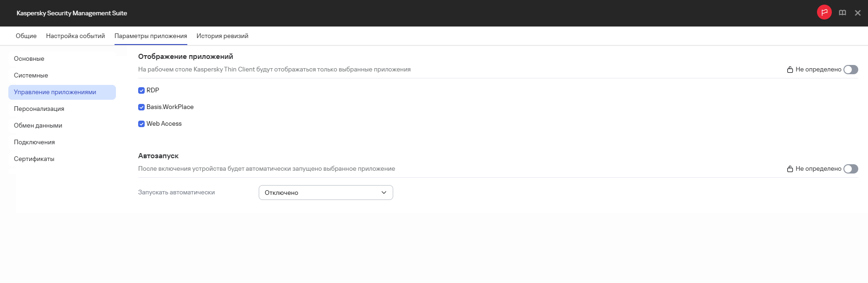Image resolution: width=868 pixels, height=283 pixels.
Task: Go to Персонализация section
Action: pyautogui.click(x=39, y=109)
